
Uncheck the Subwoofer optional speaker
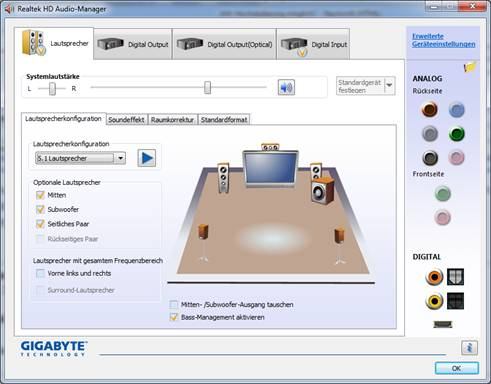(40, 209)
